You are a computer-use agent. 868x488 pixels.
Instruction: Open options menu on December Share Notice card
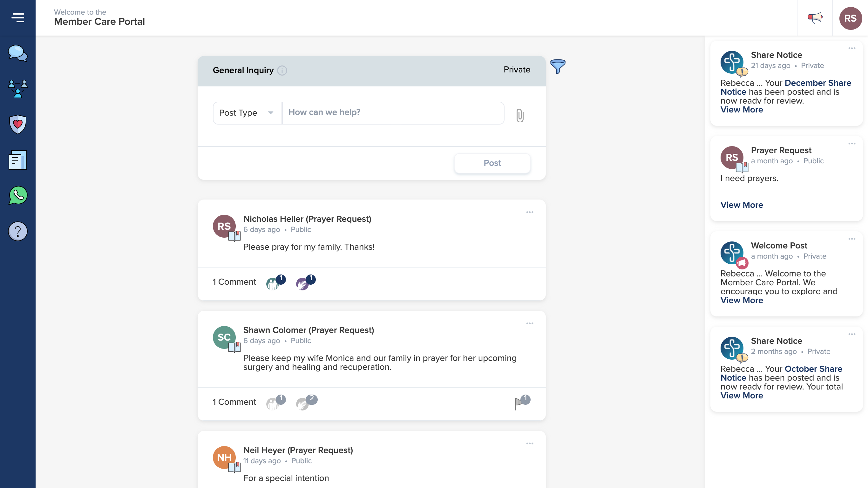(852, 49)
